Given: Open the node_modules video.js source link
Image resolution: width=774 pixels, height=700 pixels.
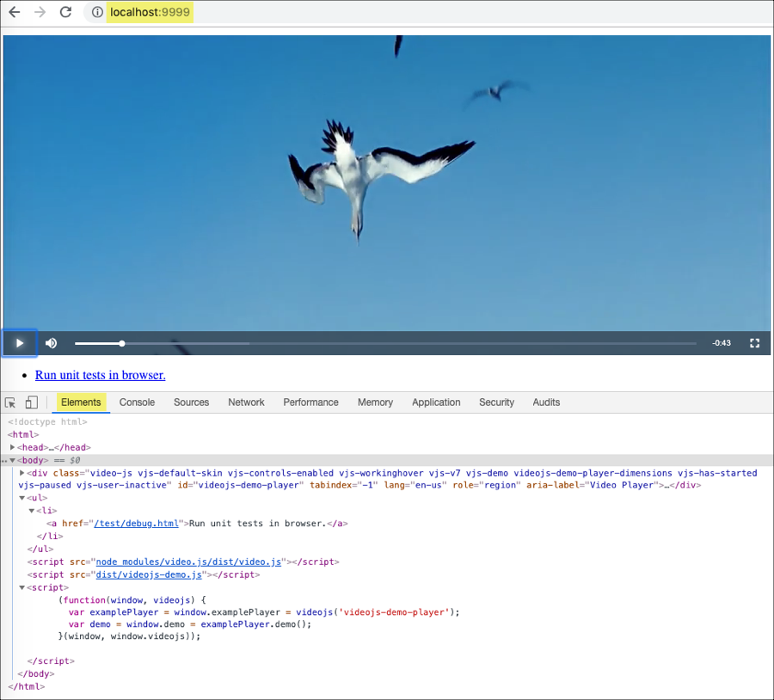Looking at the screenshot, I should pos(186,562).
